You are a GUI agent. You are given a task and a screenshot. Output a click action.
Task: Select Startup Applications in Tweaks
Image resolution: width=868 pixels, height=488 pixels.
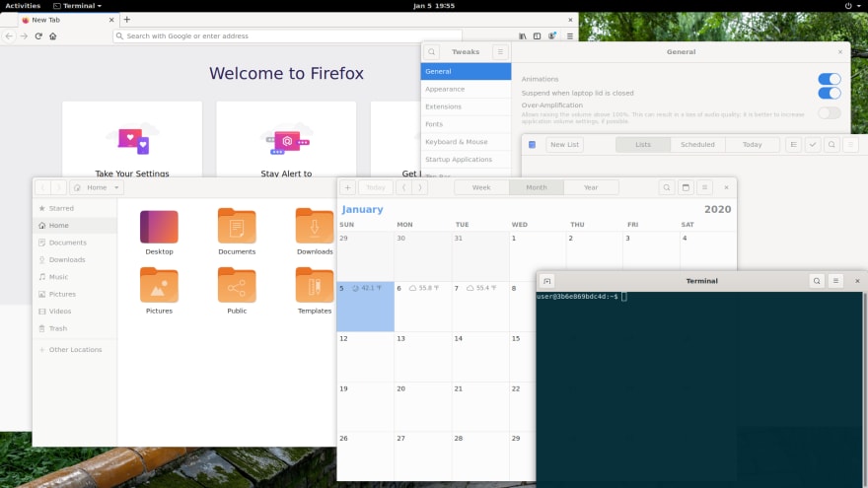pyautogui.click(x=466, y=160)
